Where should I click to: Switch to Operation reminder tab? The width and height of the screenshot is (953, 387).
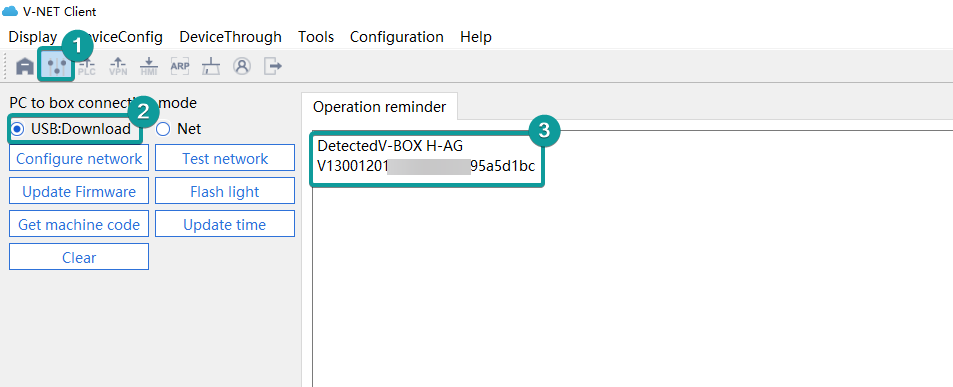click(x=379, y=107)
